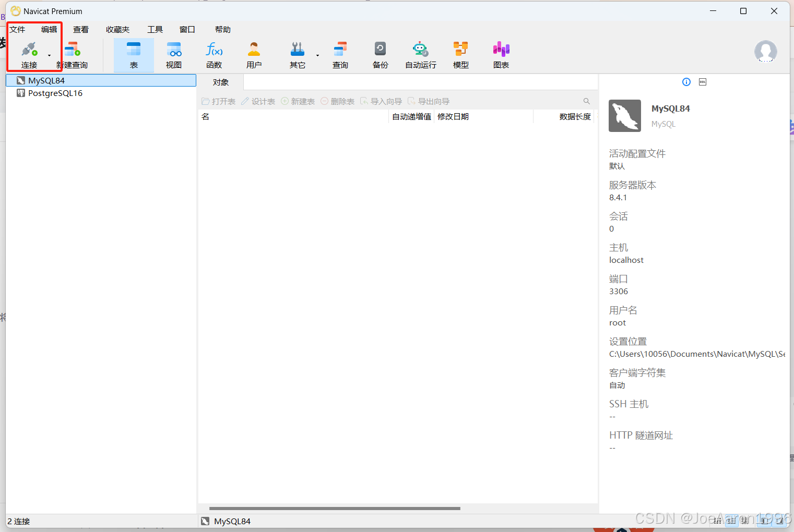The width and height of the screenshot is (794, 532).
Task: Click 设计表 (Design Table) button
Action: 258,101
